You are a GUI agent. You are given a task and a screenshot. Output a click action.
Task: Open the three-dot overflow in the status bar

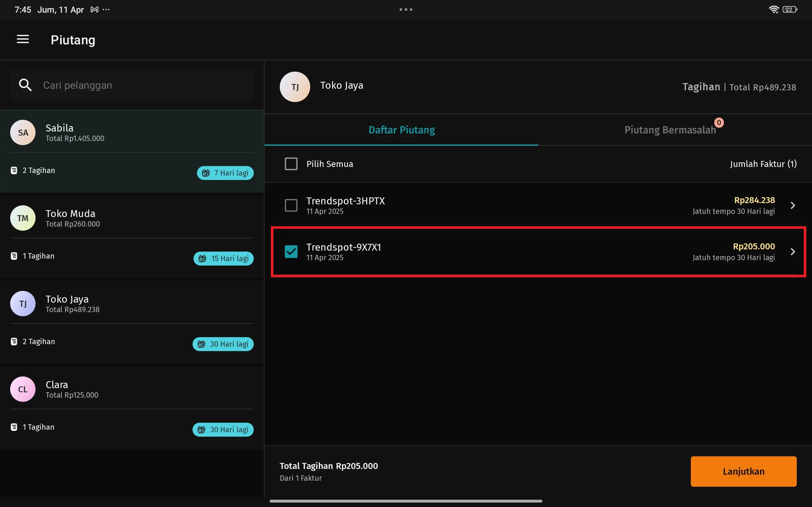pos(106,10)
